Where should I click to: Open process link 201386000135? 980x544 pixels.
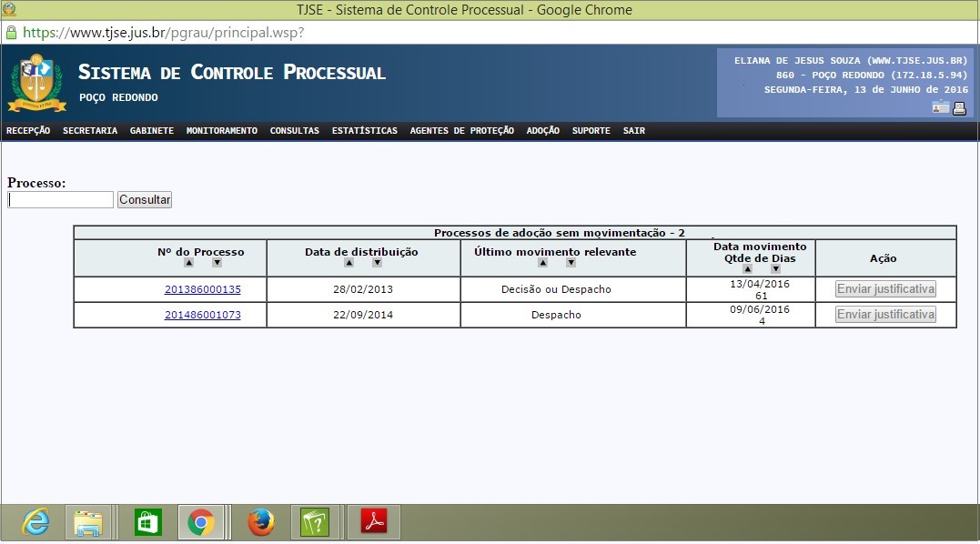point(202,289)
